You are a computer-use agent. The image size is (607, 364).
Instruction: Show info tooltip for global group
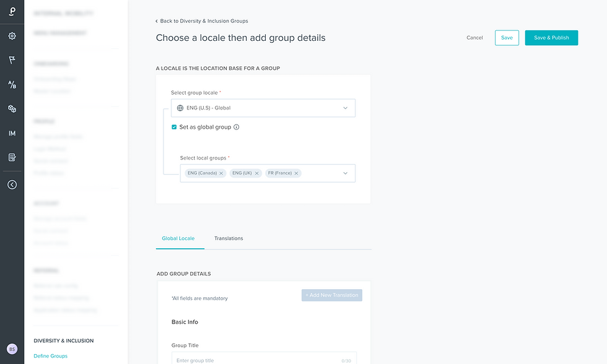[x=237, y=128]
